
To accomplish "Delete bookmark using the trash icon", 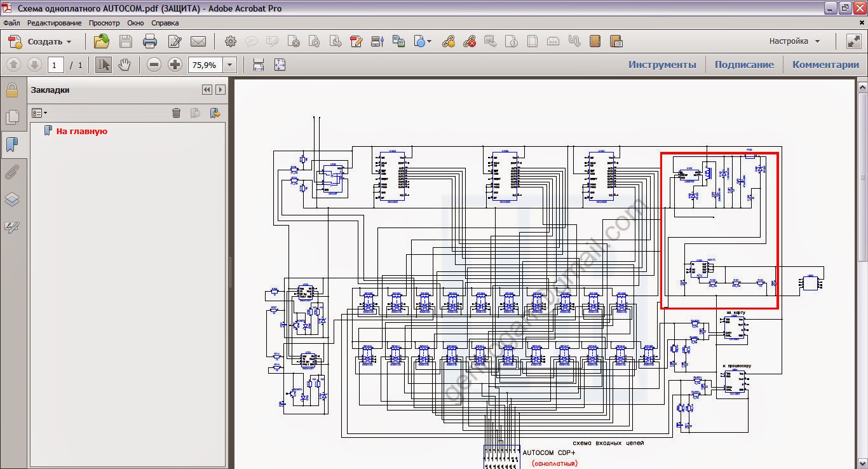I will click(177, 112).
